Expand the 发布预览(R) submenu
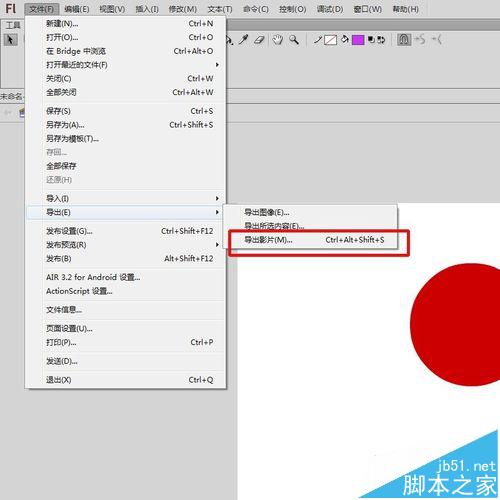The width and height of the screenshot is (500, 500). (x=126, y=245)
